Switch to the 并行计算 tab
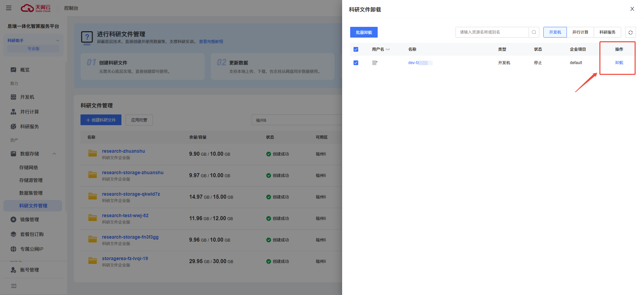The image size is (644, 295). pos(580,32)
